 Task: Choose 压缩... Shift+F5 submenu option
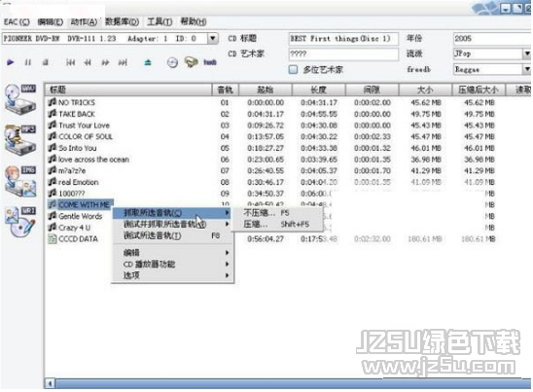coord(277,224)
